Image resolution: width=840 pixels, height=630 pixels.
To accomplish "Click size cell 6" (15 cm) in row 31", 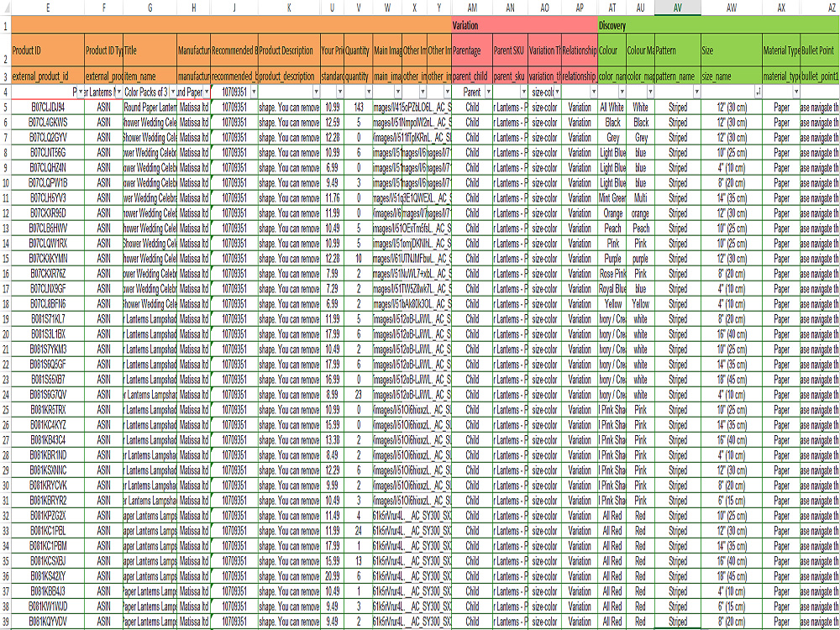I will click(x=732, y=501).
